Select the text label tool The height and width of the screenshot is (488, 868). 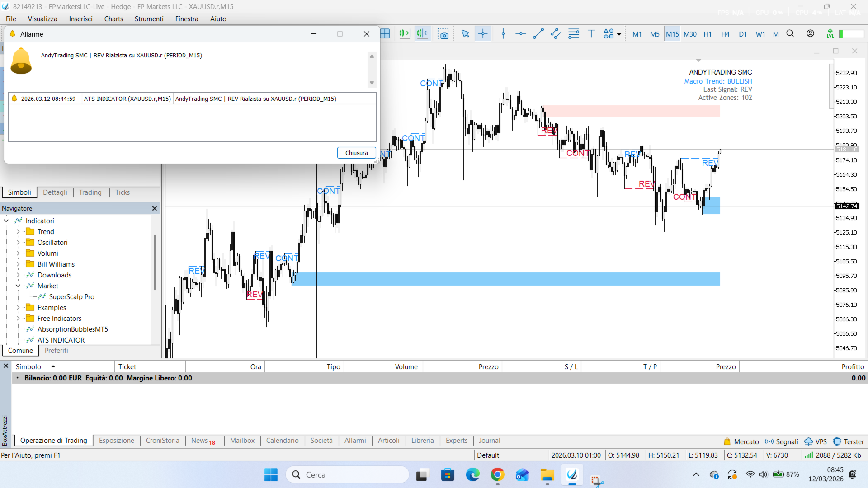click(591, 34)
